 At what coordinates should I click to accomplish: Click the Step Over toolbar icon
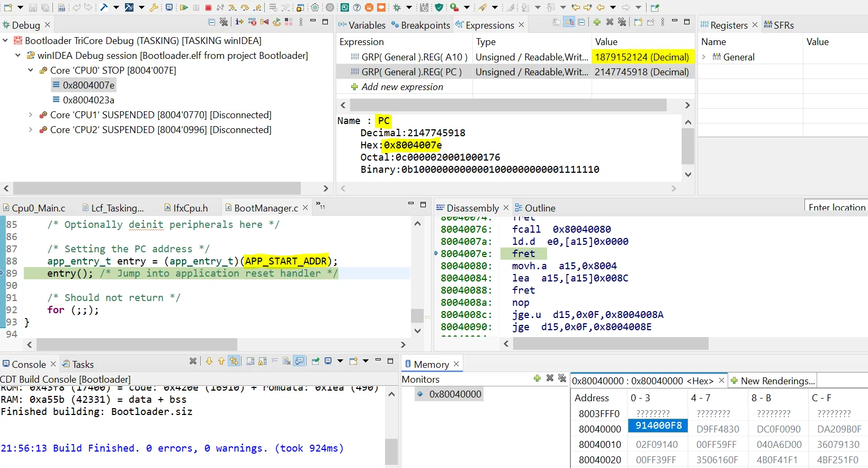[245, 7]
